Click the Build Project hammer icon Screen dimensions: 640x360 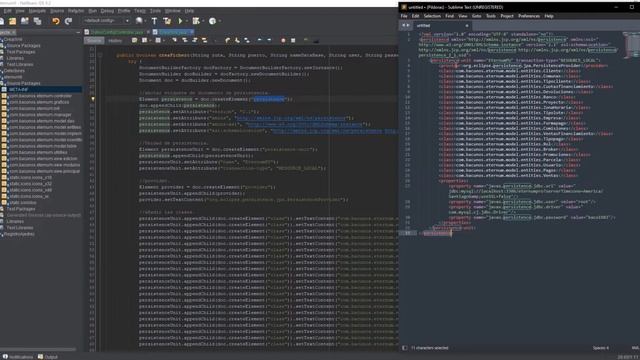(154, 21)
